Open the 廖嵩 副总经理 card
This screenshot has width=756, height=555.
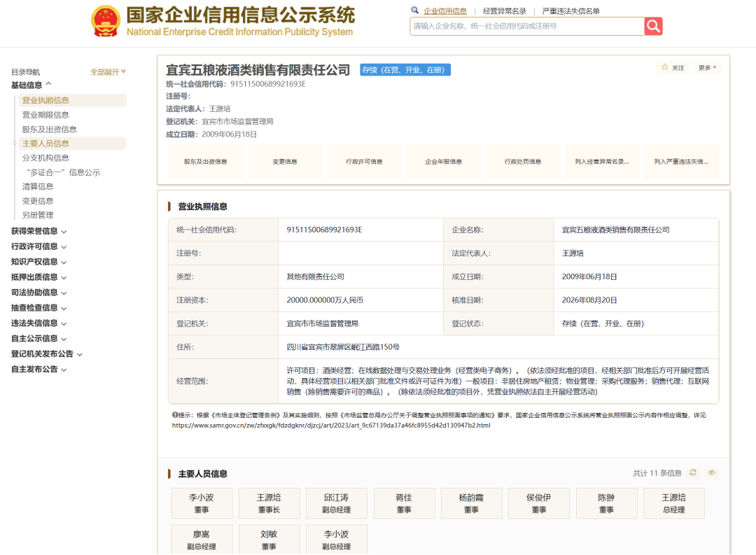point(202,540)
